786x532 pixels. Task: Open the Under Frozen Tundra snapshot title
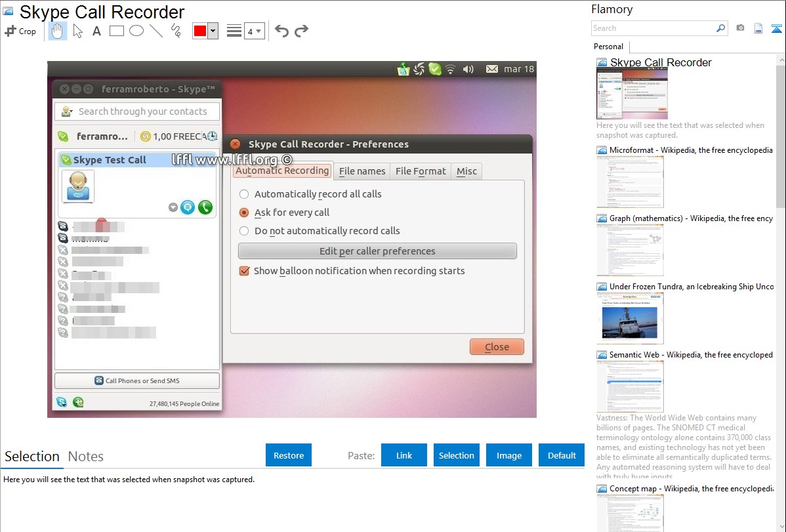[x=692, y=286]
